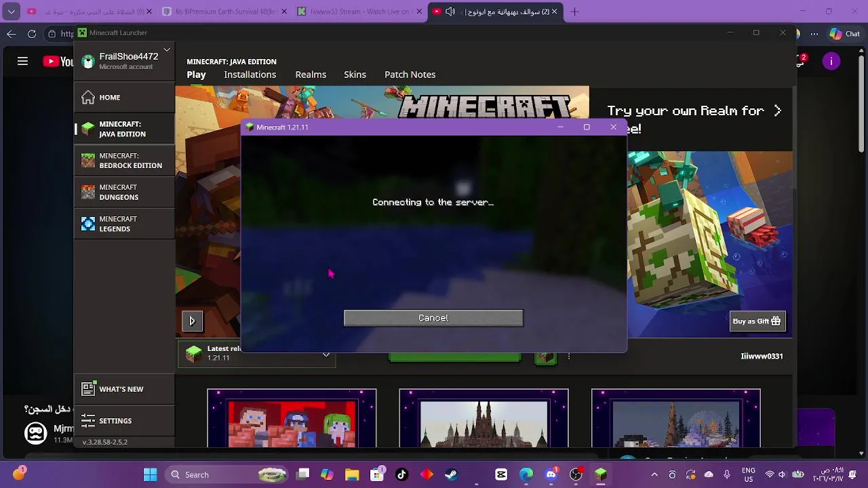This screenshot has height=488, width=868.
Task: Reload the browser page
Action: point(32,34)
